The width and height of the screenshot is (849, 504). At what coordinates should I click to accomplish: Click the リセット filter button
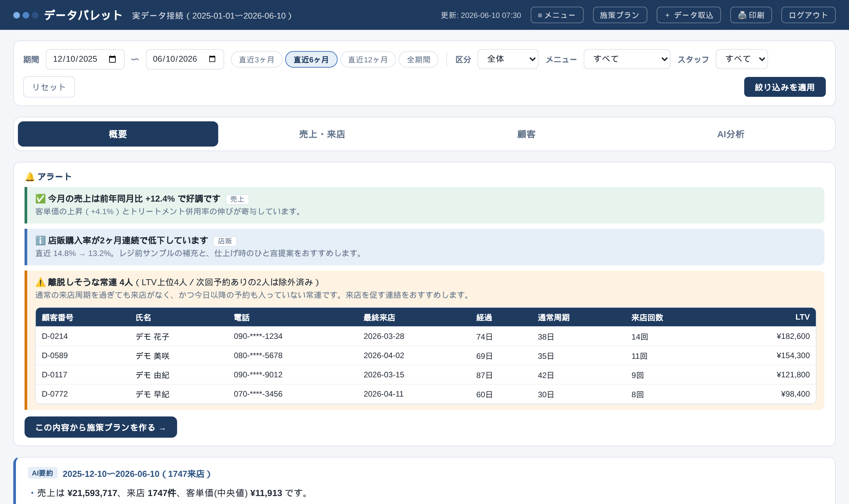tap(49, 87)
